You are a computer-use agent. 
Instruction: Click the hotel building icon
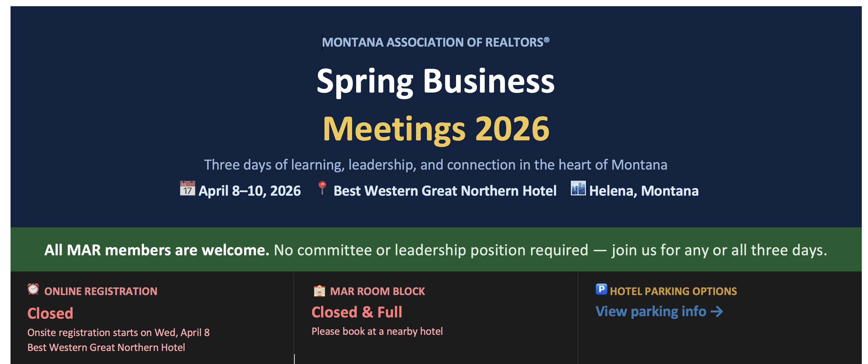pos(319,290)
